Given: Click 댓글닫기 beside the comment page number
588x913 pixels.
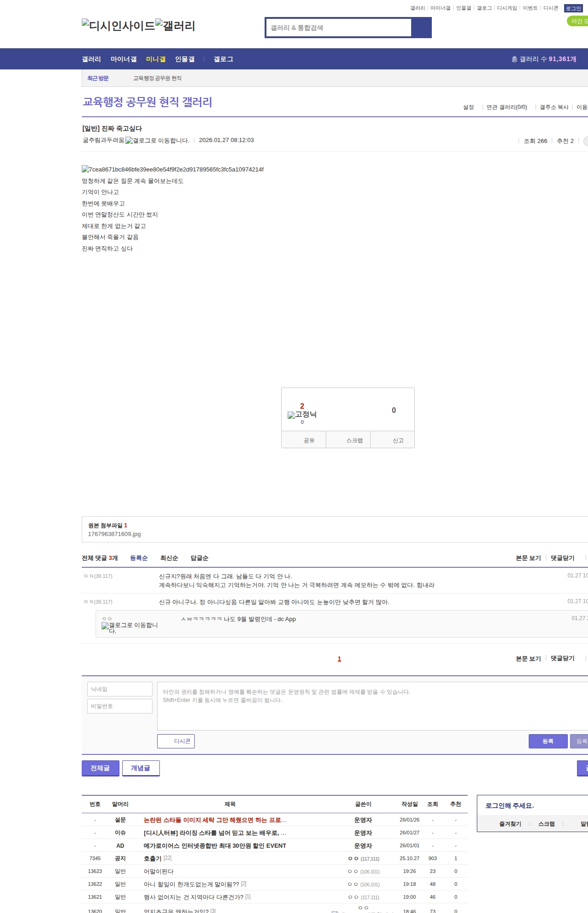Looking at the screenshot, I should (563, 658).
